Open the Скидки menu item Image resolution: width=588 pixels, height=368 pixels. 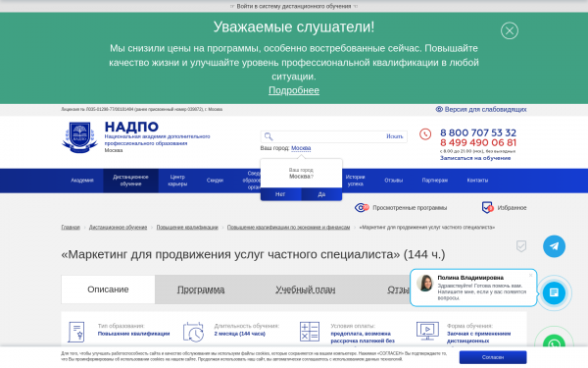215,181
